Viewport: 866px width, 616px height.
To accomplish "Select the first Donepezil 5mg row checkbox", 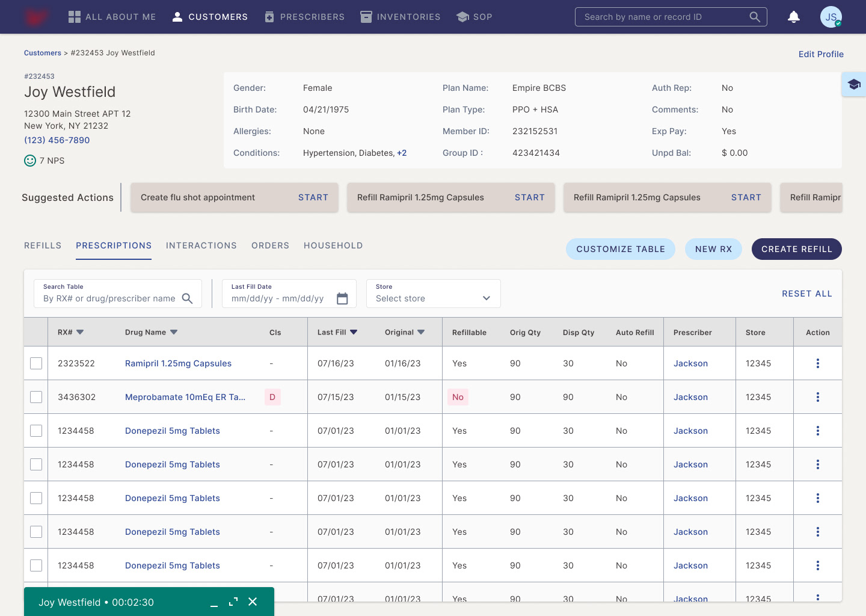I will pos(36,431).
